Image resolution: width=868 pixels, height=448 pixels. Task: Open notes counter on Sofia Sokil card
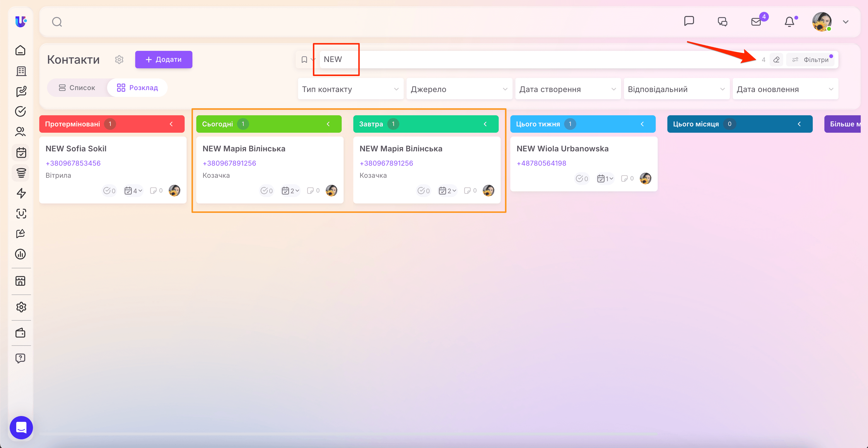[x=156, y=191]
